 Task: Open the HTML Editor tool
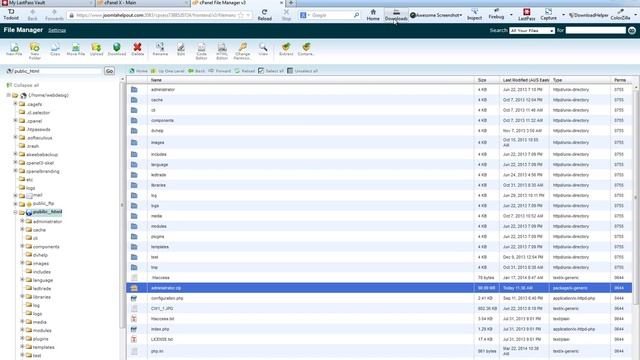pos(222,51)
